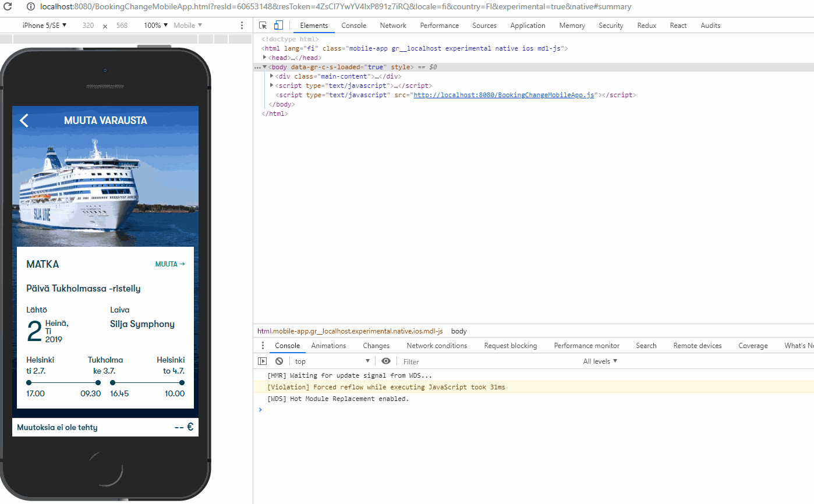Switch to the Elements tab
814x504 pixels.
tap(314, 26)
